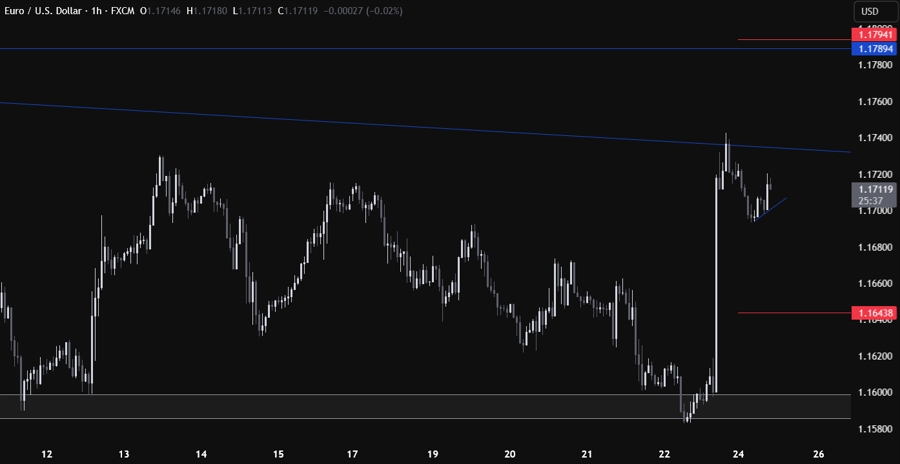
Task: Select the gray support zone rectangle
Action: (400, 406)
